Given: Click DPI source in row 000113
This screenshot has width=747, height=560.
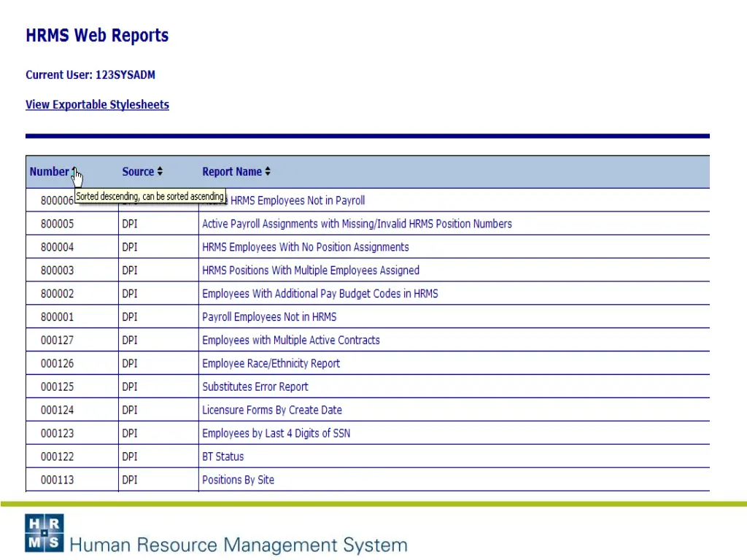Looking at the screenshot, I should click(130, 480).
